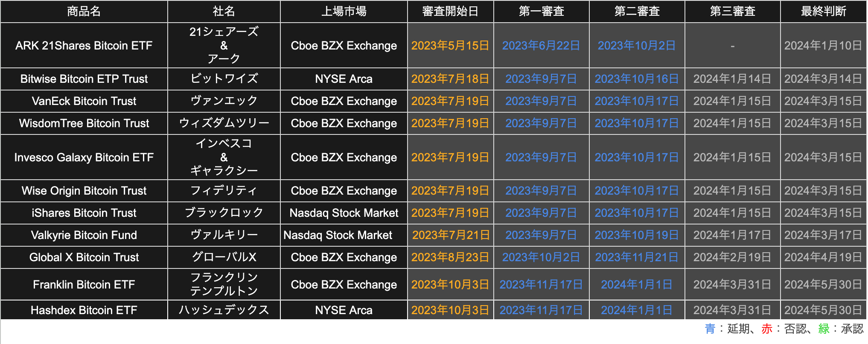868x344 pixels.
Task: Click the WisdomTree Bitcoin Trust cell
Action: click(x=84, y=123)
